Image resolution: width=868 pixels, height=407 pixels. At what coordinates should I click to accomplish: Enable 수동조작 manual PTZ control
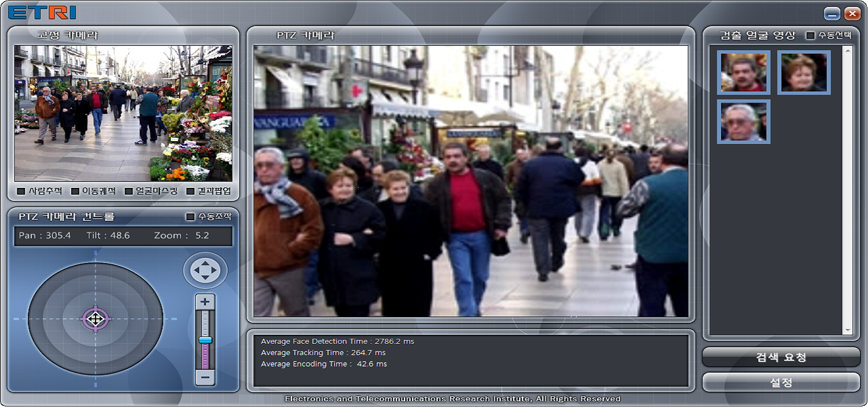(191, 217)
